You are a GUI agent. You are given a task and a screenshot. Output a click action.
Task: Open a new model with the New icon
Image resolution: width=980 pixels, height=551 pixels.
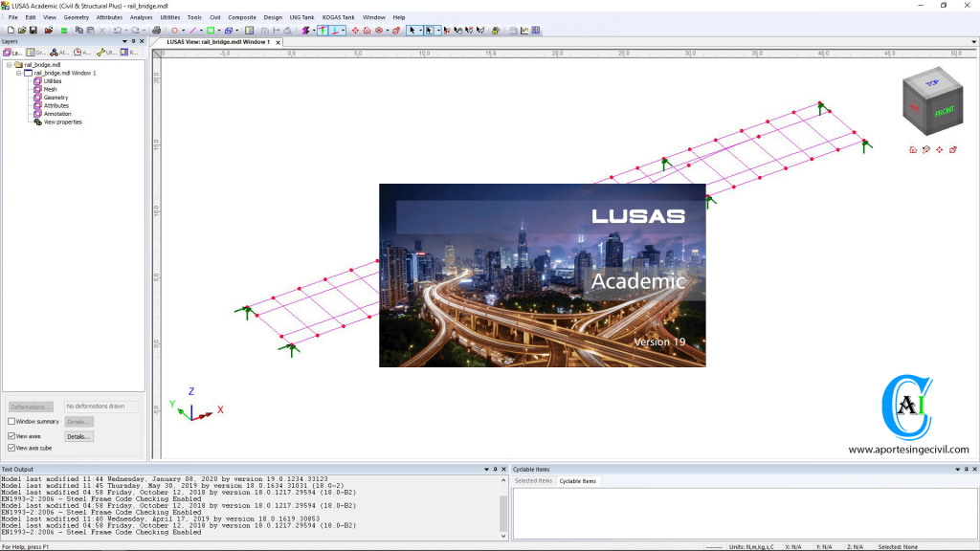(x=11, y=30)
